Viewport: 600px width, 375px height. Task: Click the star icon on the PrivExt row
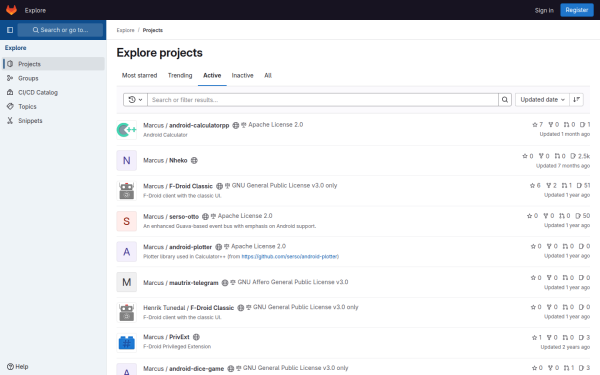(535, 337)
